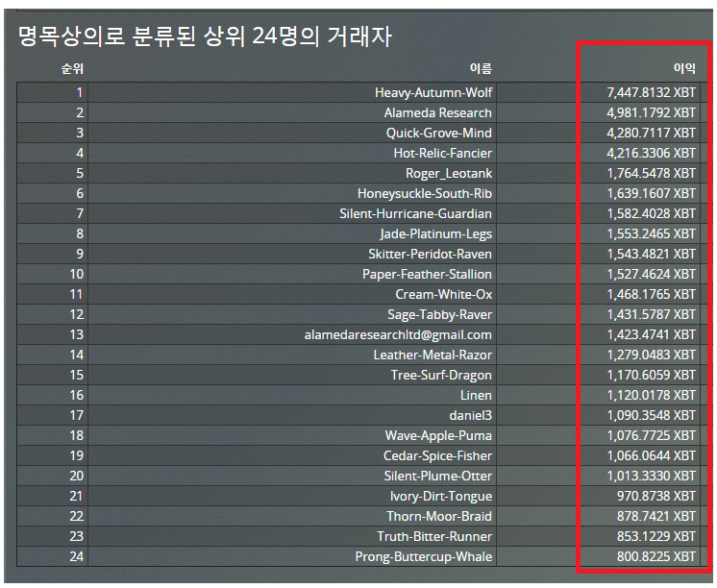
Task: Click the Linen trader name
Action: coord(476,395)
